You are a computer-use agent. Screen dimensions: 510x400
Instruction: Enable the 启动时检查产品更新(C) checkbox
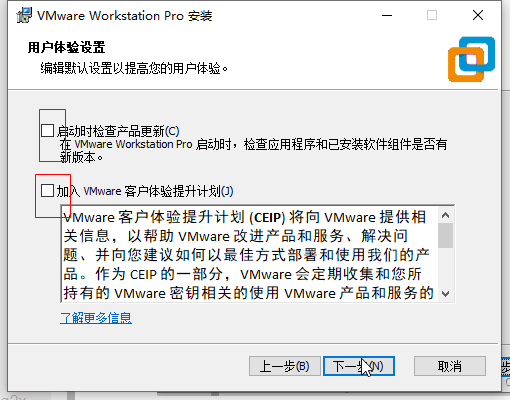pyautogui.click(x=47, y=131)
